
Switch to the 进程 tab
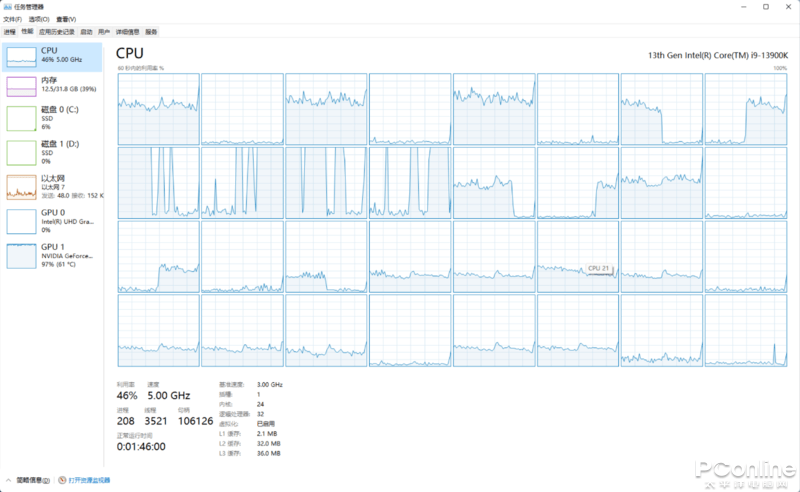pos(10,32)
